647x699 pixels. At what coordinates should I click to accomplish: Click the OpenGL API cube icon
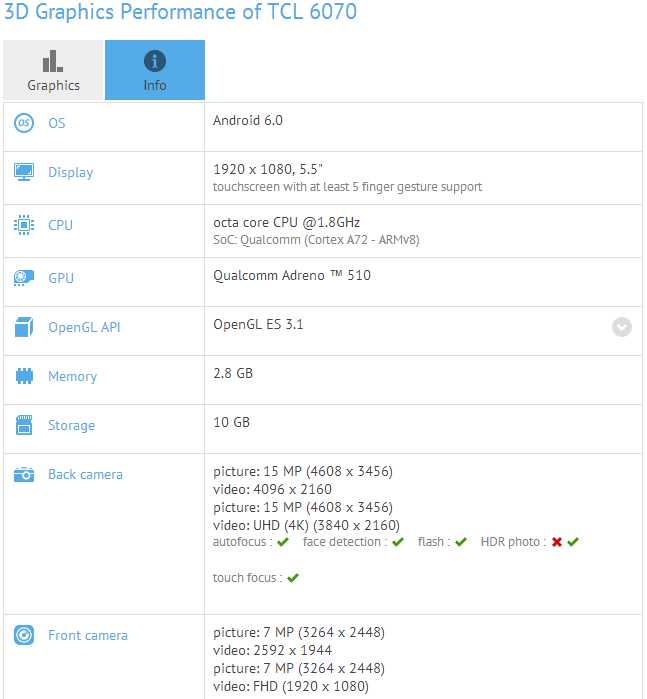tap(24, 327)
